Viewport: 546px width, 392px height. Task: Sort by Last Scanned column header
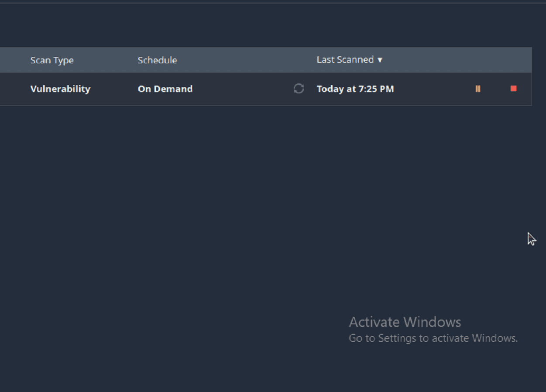(350, 60)
